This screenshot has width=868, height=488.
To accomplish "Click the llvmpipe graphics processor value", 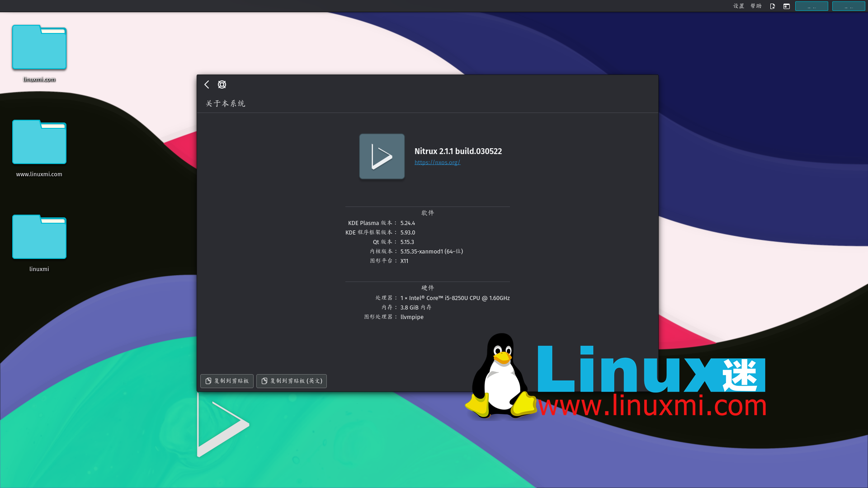I will [412, 317].
